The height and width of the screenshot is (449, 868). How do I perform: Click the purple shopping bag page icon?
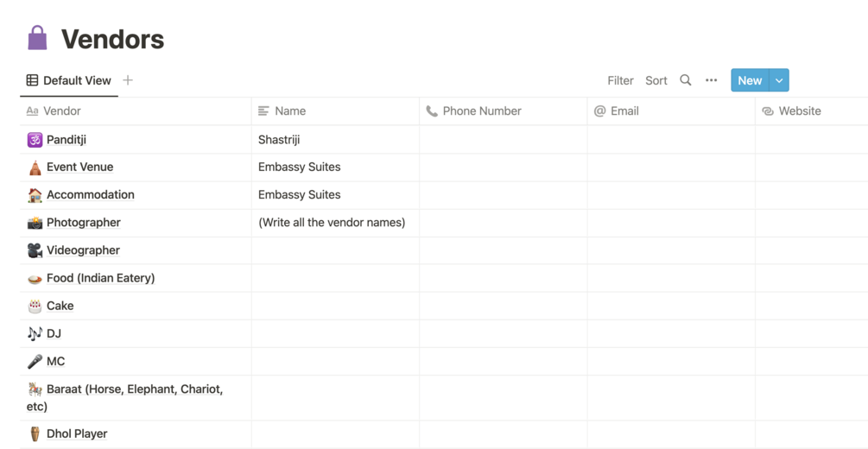coord(37,38)
